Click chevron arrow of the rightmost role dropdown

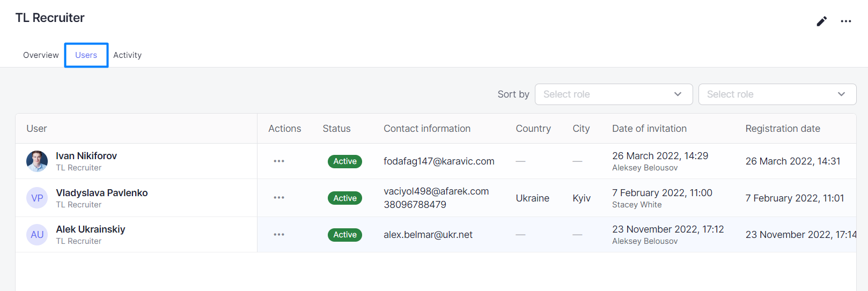point(841,94)
